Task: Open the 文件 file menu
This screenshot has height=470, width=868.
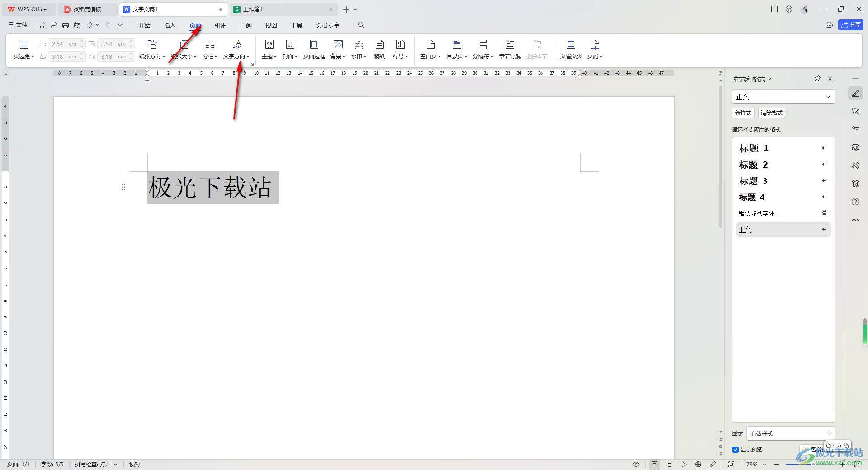Action: pyautogui.click(x=18, y=25)
